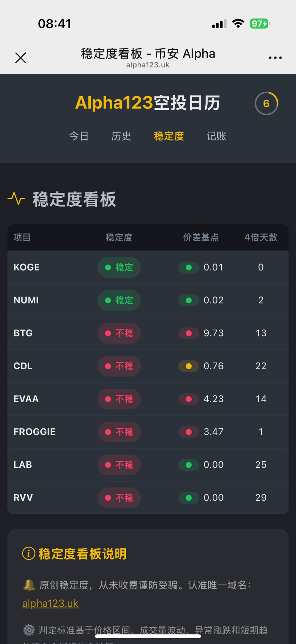This screenshot has width=296, height=644.
Task: Tap the red 不稳 badge for EVAA
Action: coord(119,399)
